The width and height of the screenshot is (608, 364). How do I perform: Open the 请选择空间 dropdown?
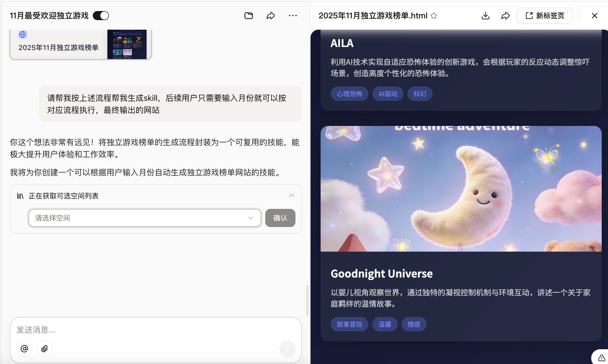click(145, 218)
